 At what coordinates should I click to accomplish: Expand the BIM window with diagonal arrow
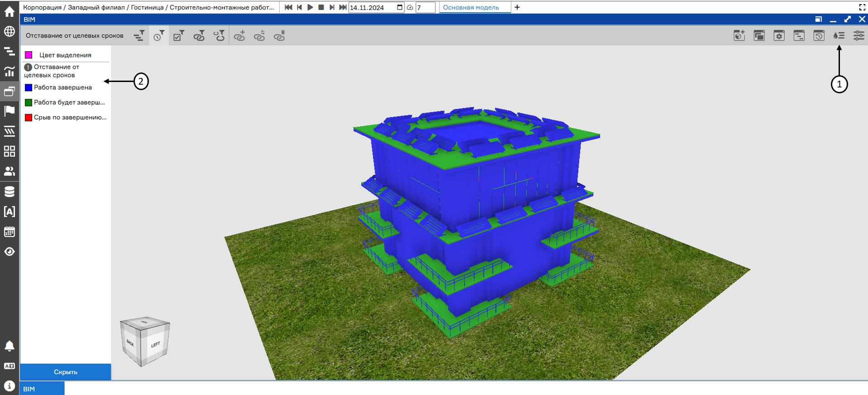click(848, 19)
